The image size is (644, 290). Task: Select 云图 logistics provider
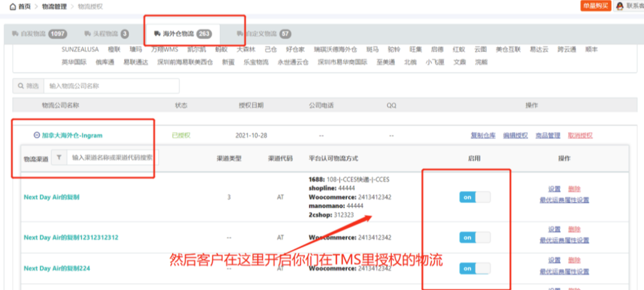point(480,50)
